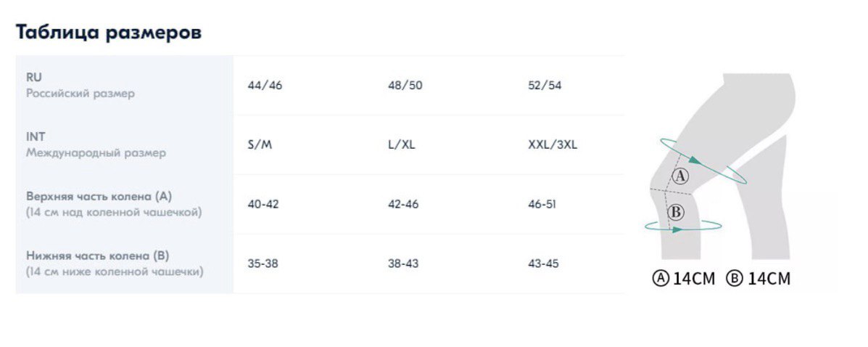Click the 48/50 Russian size cell

point(405,86)
